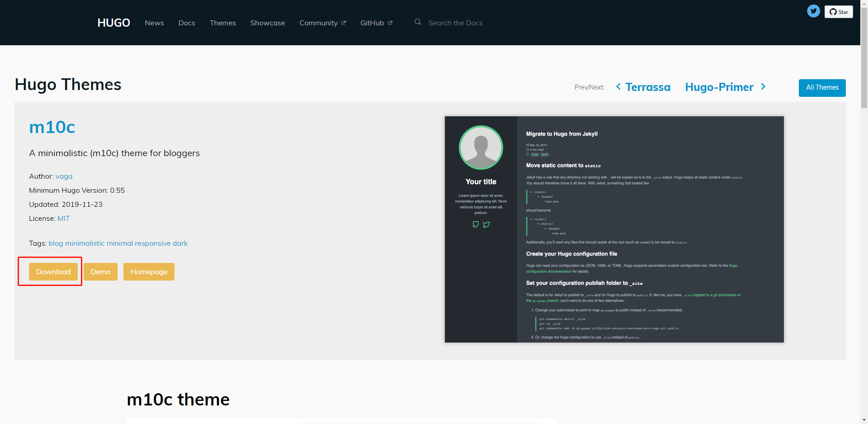The width and height of the screenshot is (868, 424).
Task: Select the blog tag
Action: click(56, 243)
